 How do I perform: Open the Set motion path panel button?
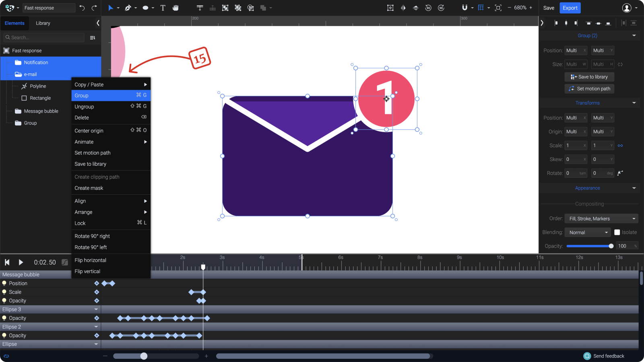tap(589, 88)
